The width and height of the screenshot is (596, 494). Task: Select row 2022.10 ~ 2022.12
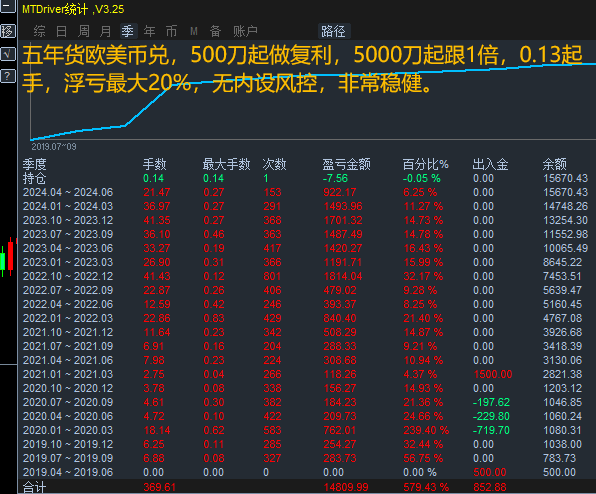pyautogui.click(x=306, y=276)
